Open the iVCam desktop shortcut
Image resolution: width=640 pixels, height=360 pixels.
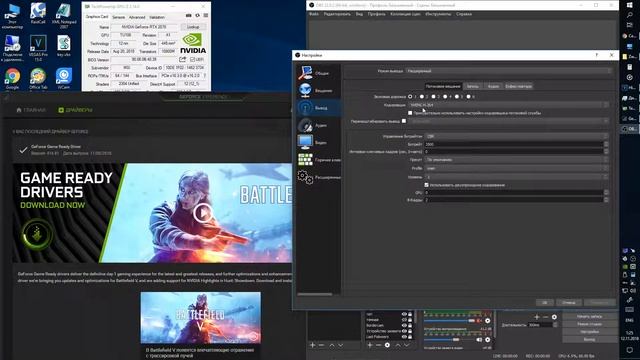click(x=64, y=79)
